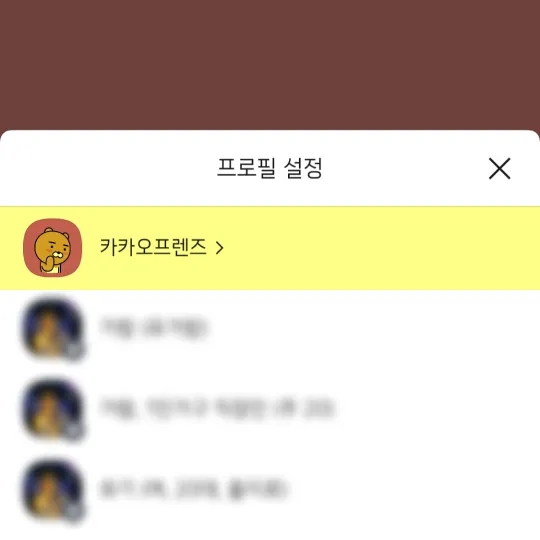The width and height of the screenshot is (540, 540).
Task: Click the faint subtitle under 카카오프렌즈
Action: 122,267
